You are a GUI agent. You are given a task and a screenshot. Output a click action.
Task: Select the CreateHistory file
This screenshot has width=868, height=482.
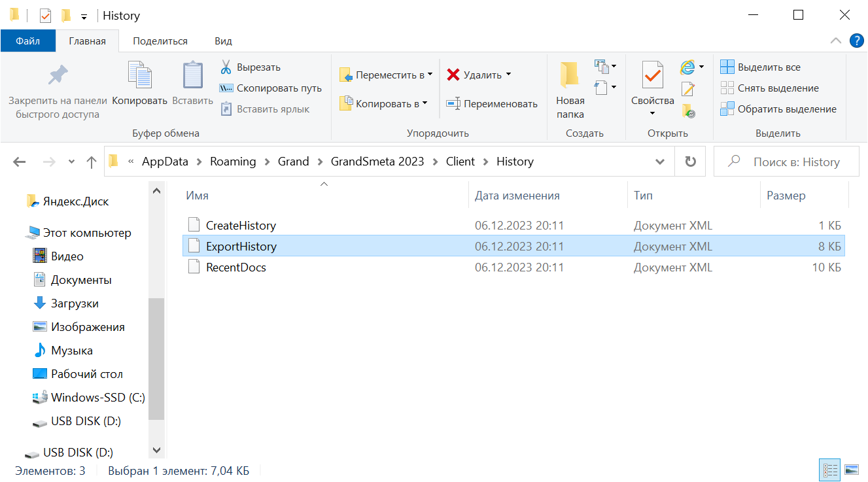513,226
